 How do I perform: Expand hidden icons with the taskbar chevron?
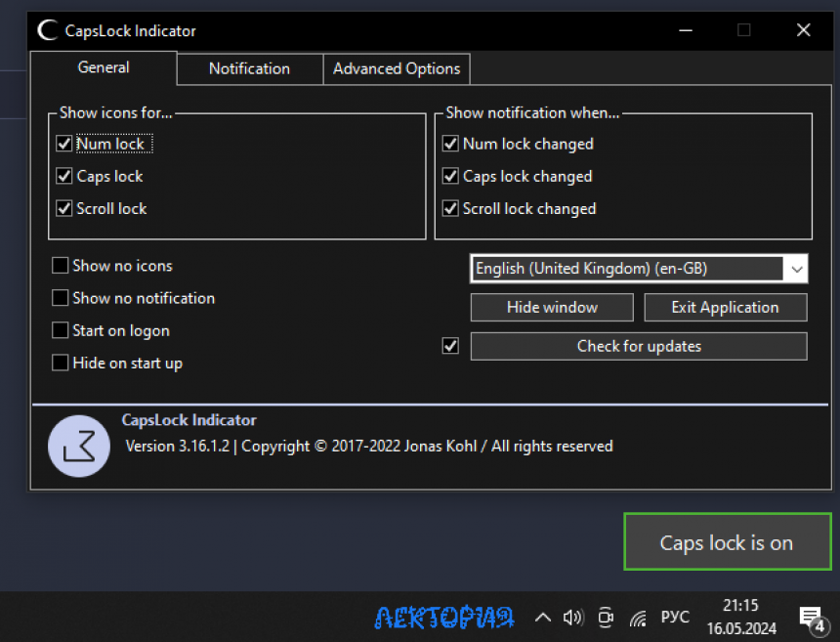pyautogui.click(x=543, y=618)
